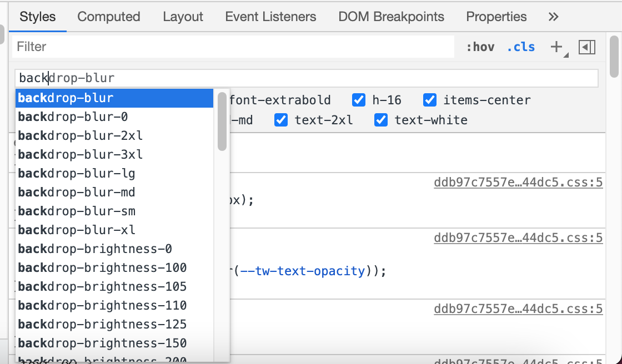Toggle the .cls class editor button
622x364 pixels.
(521, 47)
